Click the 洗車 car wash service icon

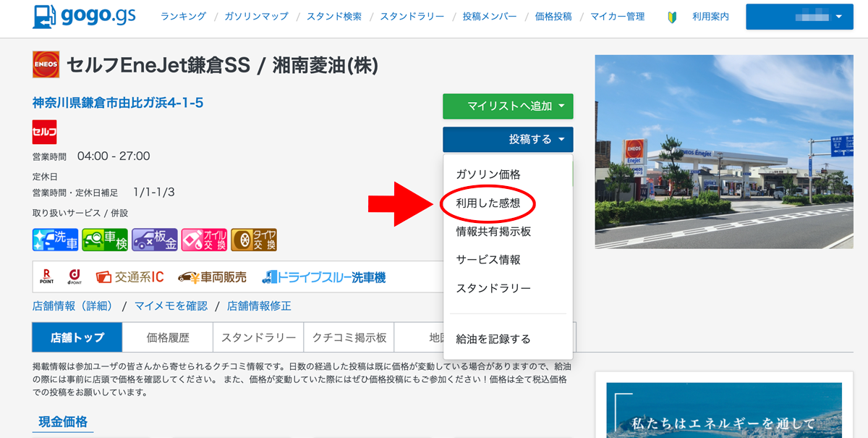(55, 240)
